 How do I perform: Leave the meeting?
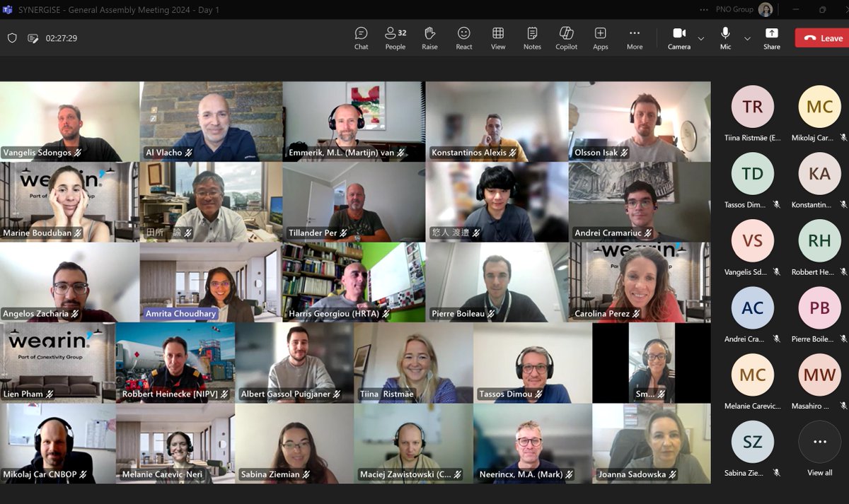(821, 37)
